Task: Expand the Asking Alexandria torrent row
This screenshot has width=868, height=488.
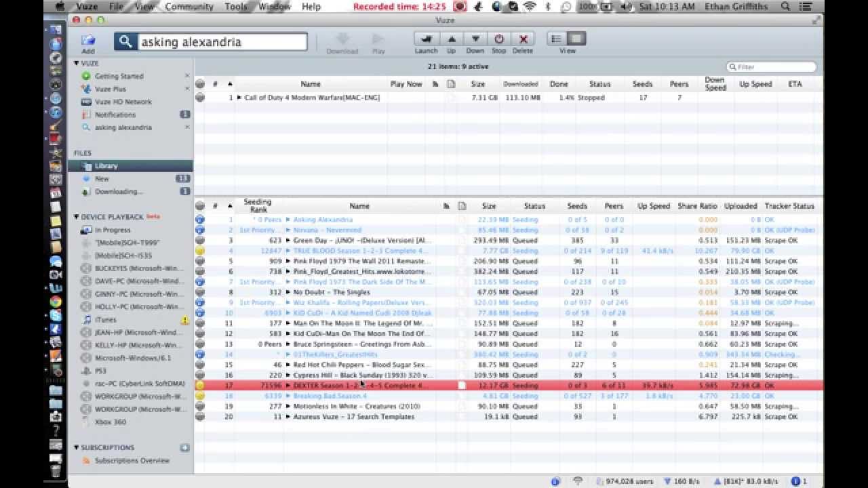Action: [288, 220]
